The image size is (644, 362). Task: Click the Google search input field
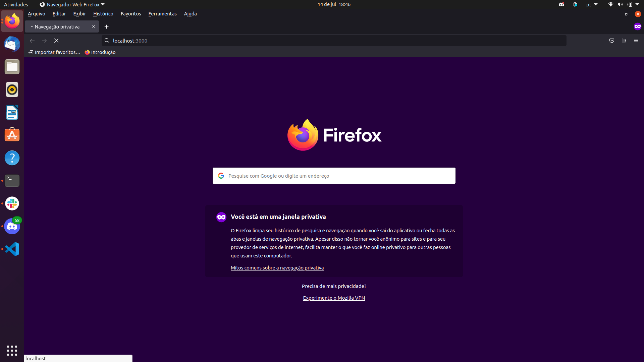coord(334,176)
